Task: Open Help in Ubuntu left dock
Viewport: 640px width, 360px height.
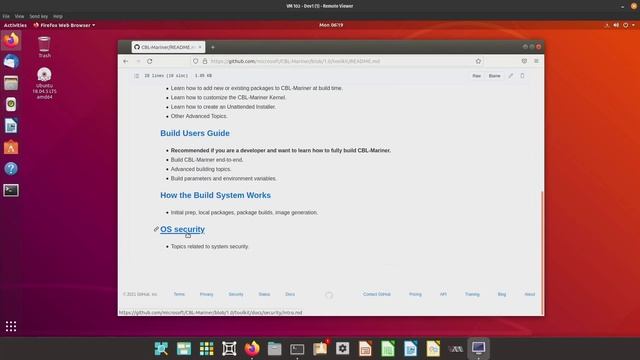Action: pos(11,169)
